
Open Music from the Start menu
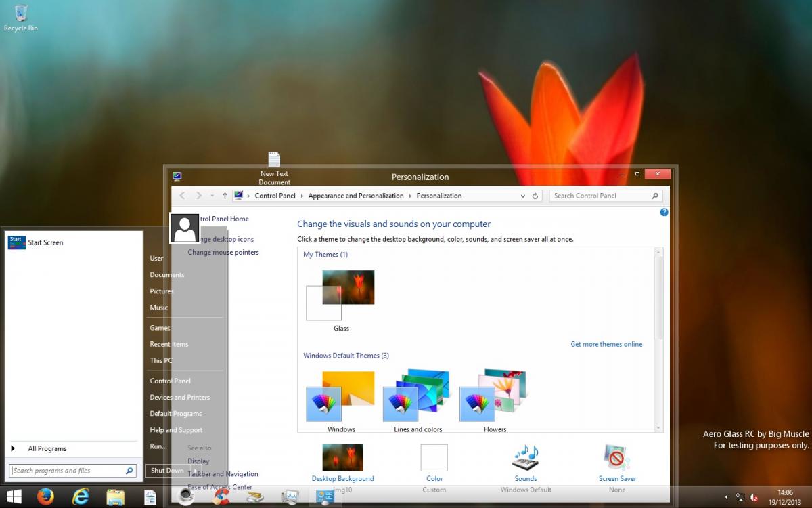(x=159, y=307)
